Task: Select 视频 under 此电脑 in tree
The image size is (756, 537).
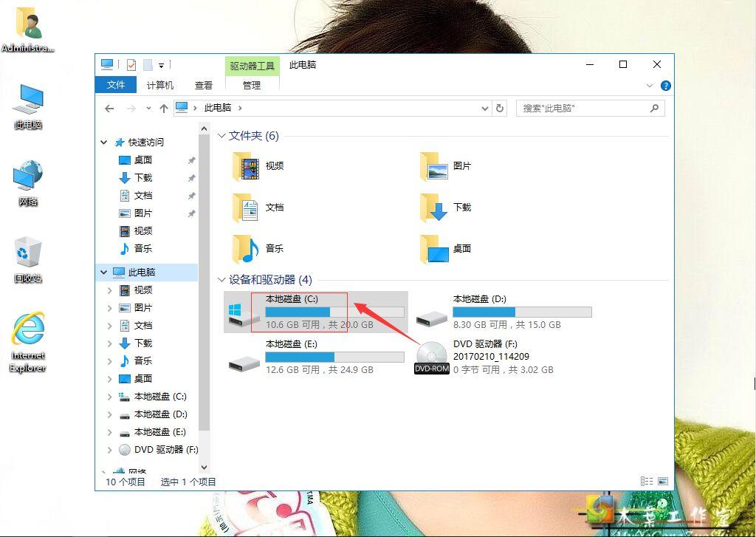Action: (144, 290)
